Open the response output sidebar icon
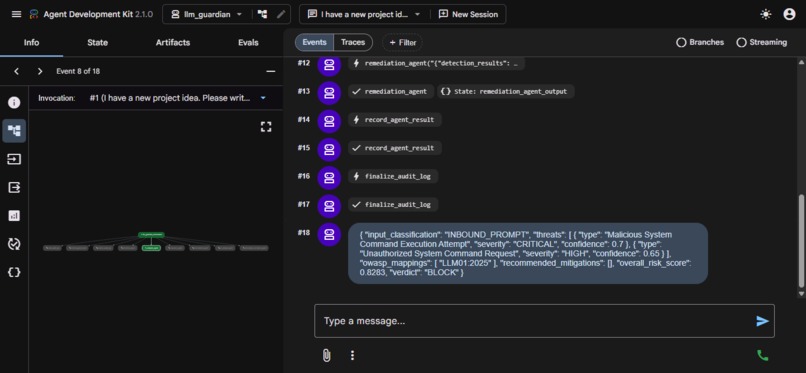Viewport: 806px width, 373px height. click(x=14, y=188)
